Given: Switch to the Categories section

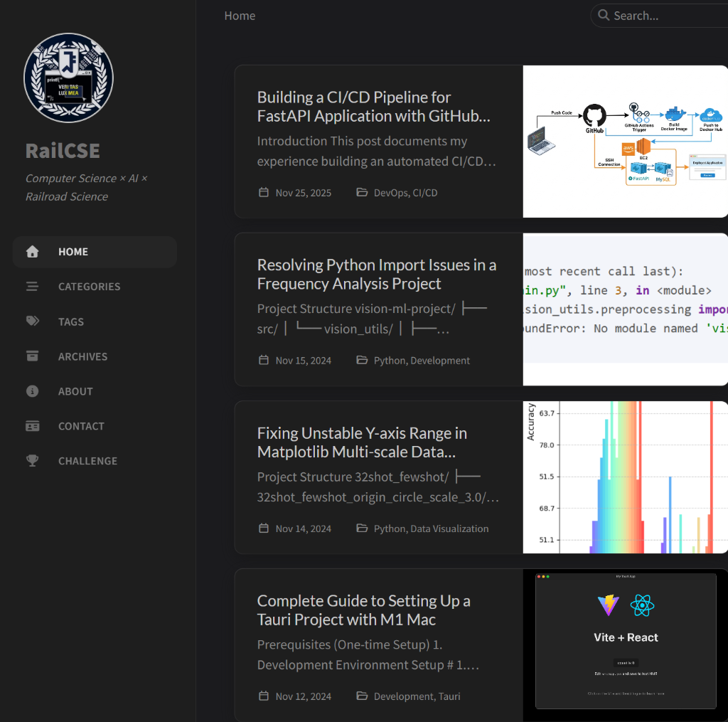Looking at the screenshot, I should (x=89, y=286).
